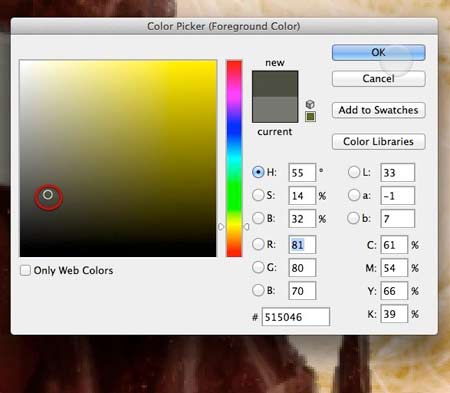Click the current color swatch to revert

click(x=275, y=110)
